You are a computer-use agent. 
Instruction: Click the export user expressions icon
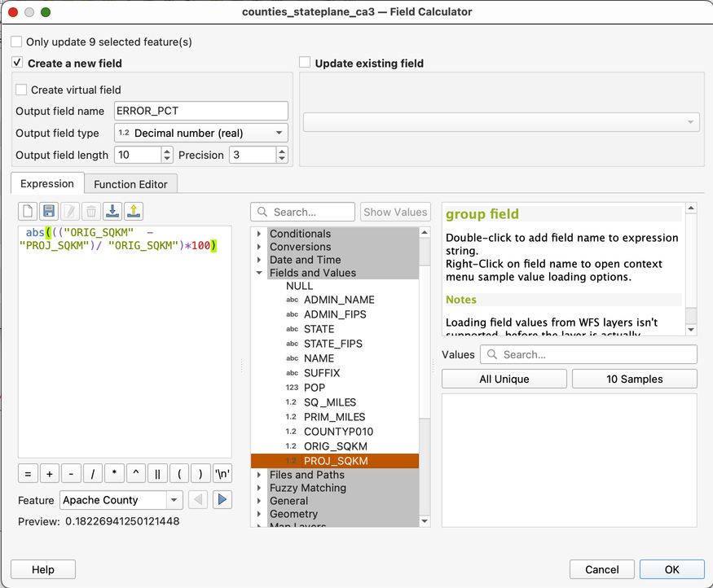134,212
